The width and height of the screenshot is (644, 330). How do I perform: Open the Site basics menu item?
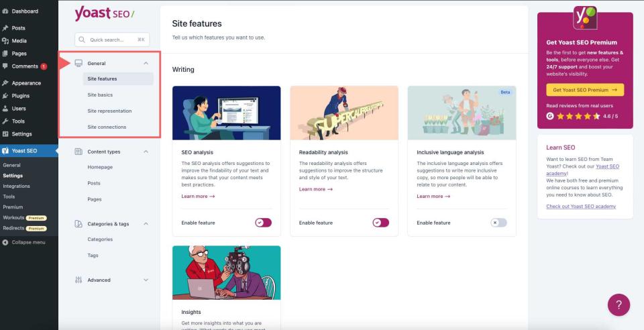pos(100,95)
